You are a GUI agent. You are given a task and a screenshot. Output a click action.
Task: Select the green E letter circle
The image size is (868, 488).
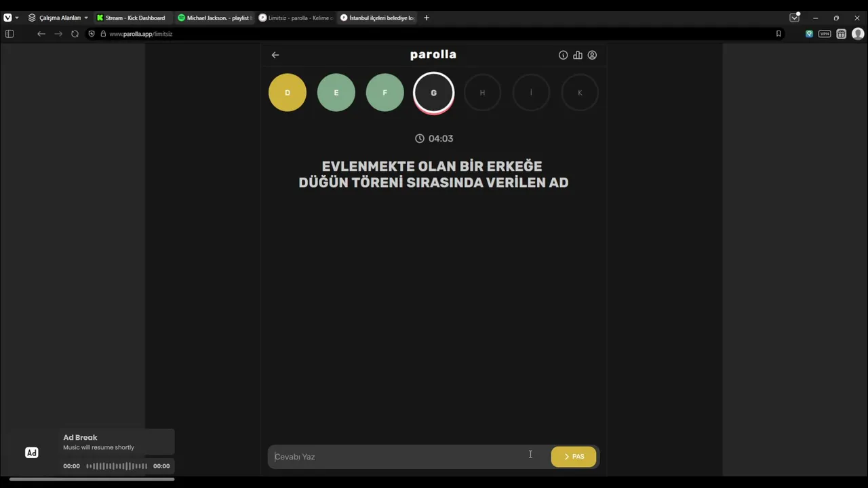click(x=336, y=92)
